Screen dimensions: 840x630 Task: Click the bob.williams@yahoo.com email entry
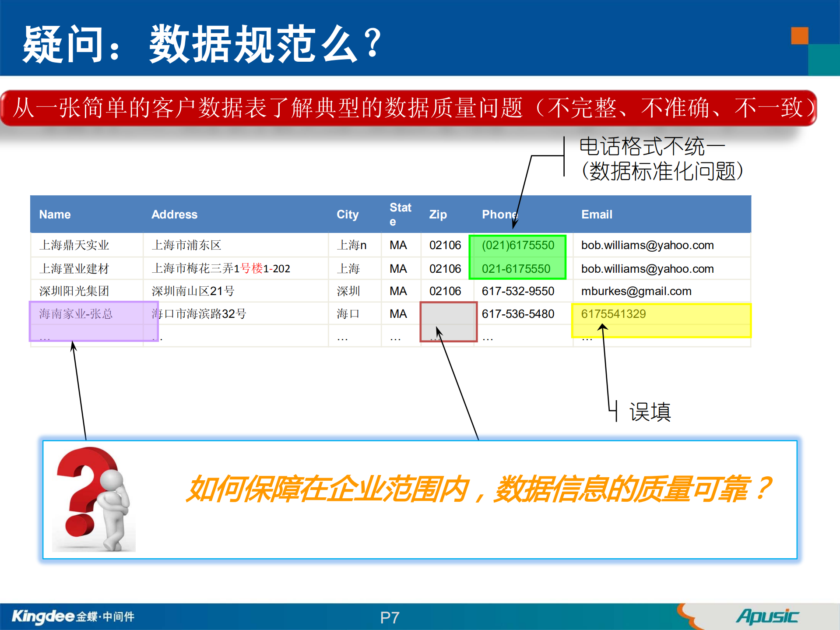(647, 245)
